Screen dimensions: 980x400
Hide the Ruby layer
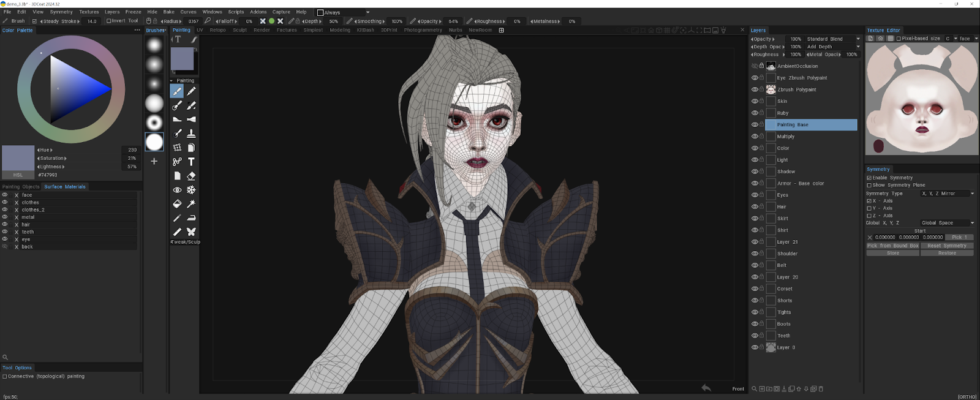755,113
